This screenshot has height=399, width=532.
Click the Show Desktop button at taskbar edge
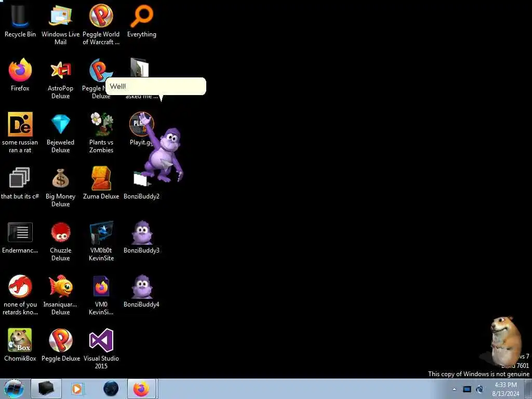click(x=528, y=389)
